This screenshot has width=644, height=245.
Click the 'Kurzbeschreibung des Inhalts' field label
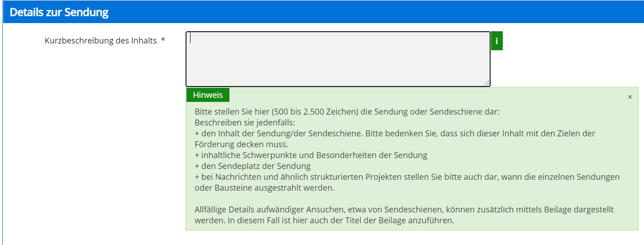pyautogui.click(x=100, y=41)
